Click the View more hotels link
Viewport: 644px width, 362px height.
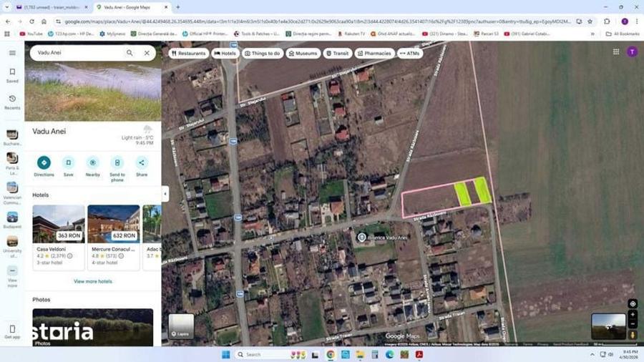93,282
